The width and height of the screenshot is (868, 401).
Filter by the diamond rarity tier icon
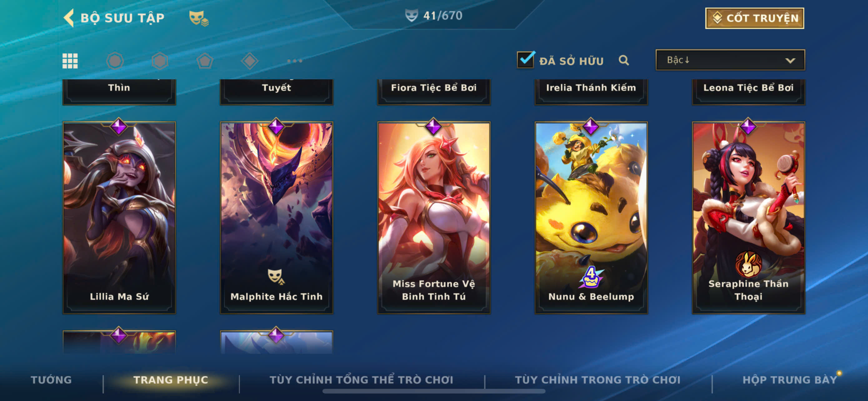tap(250, 61)
